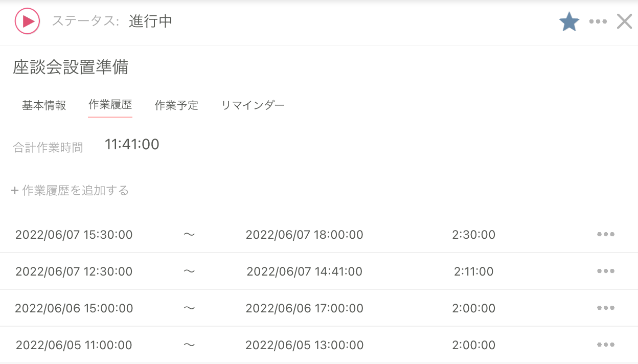Image resolution: width=638 pixels, height=364 pixels.
Task: Open the 進行中 status selector
Action: click(151, 21)
